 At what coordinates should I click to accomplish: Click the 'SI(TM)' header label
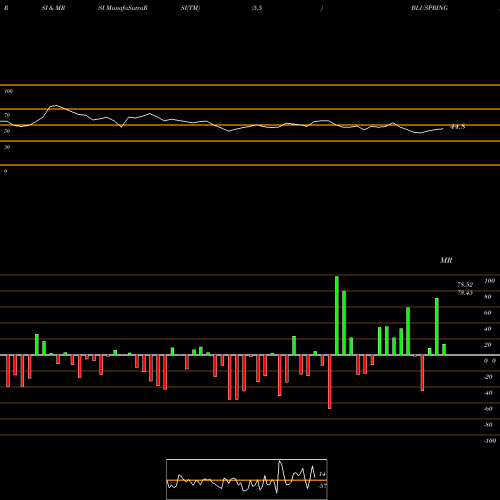tap(190, 8)
